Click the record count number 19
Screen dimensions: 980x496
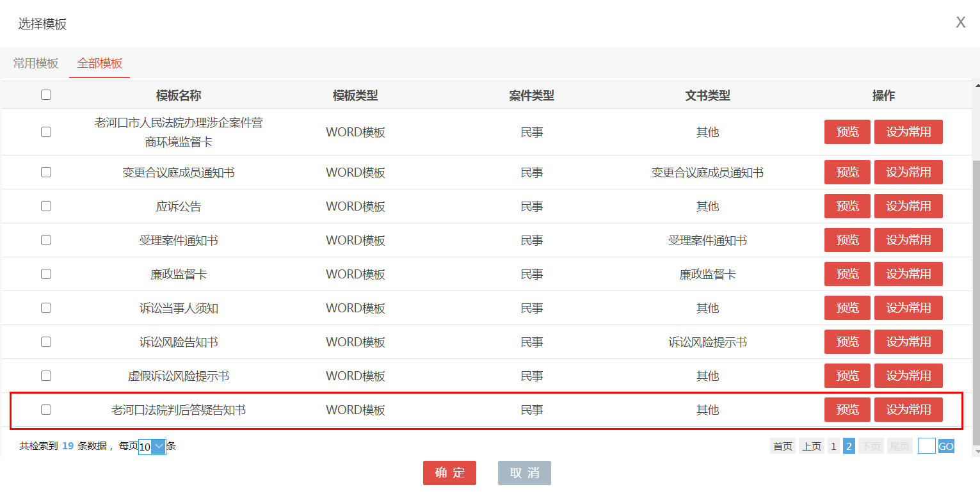pos(68,446)
